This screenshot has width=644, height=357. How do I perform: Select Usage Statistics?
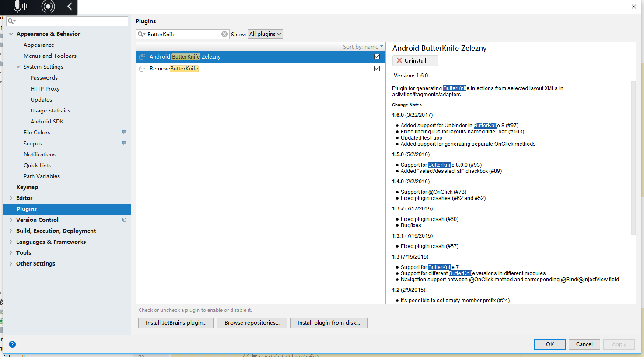(50, 111)
